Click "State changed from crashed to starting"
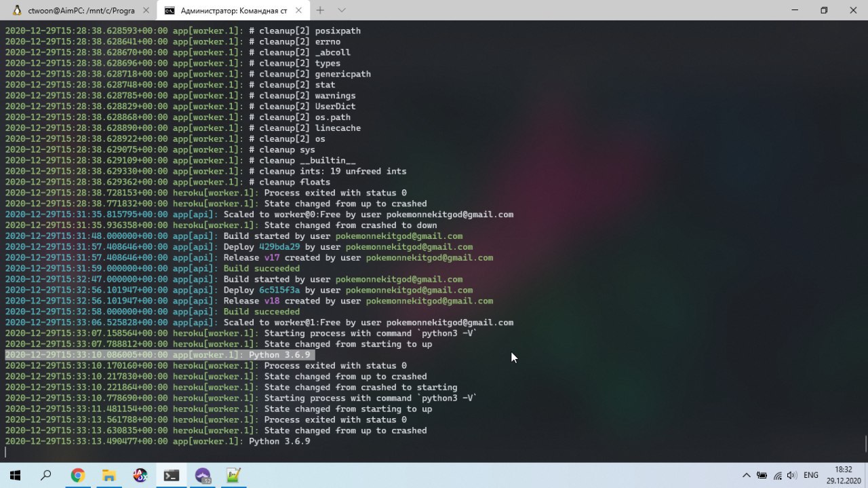Screen dimensions: 868x488 (x=361, y=388)
